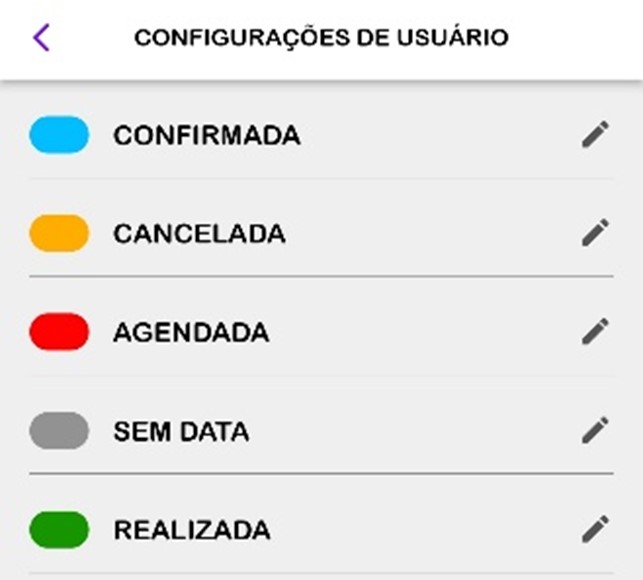Click the CANCELADA label text
Viewport: 643px width, 580px height.
[199, 234]
